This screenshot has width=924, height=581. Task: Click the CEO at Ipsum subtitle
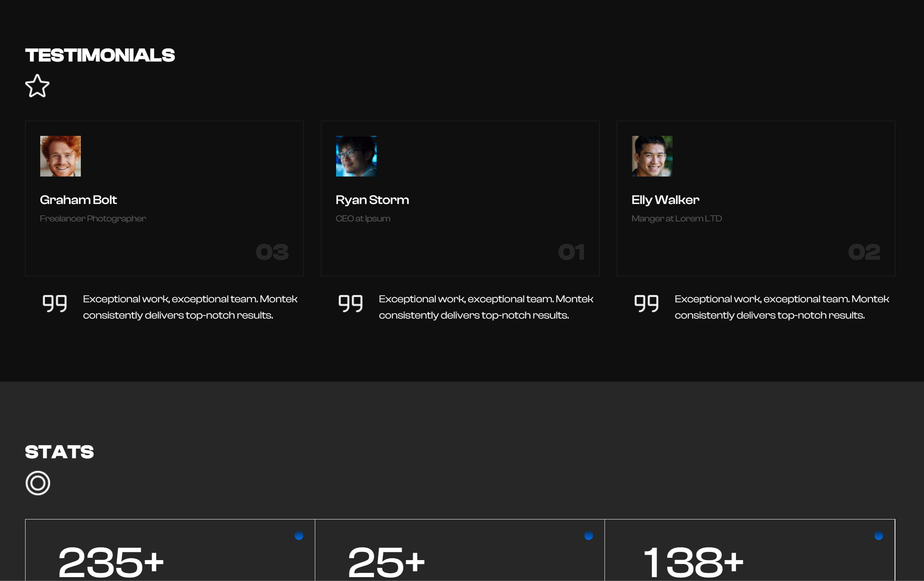point(363,219)
